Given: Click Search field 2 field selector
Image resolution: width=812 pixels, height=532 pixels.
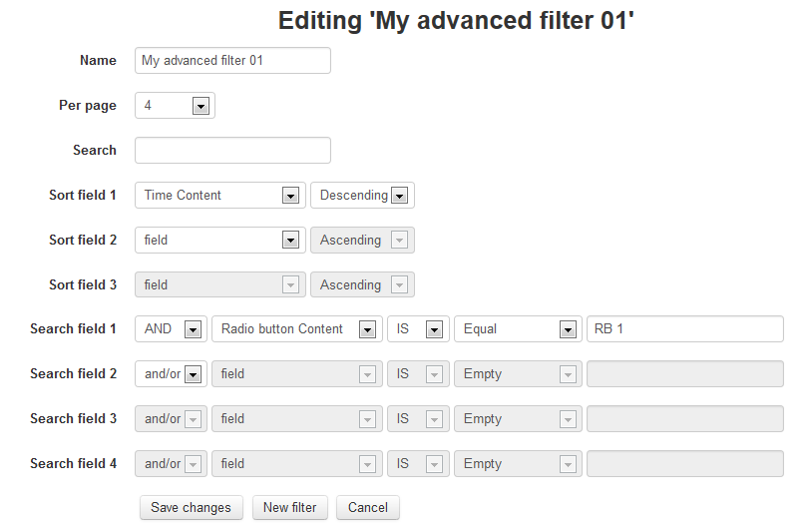Looking at the screenshot, I should [x=296, y=374].
